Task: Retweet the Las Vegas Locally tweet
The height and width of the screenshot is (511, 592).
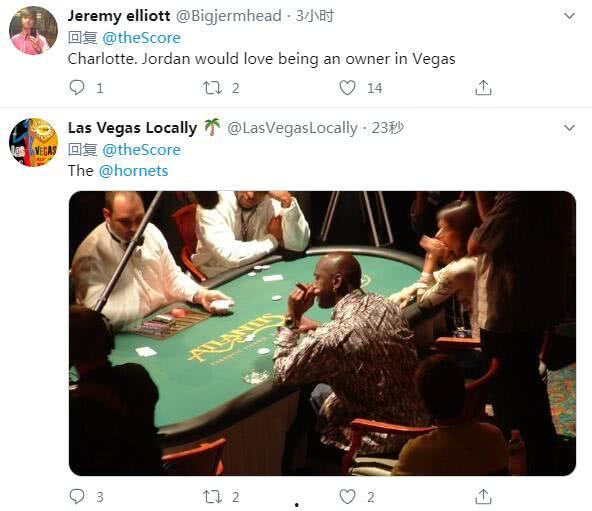Action: pos(212,497)
